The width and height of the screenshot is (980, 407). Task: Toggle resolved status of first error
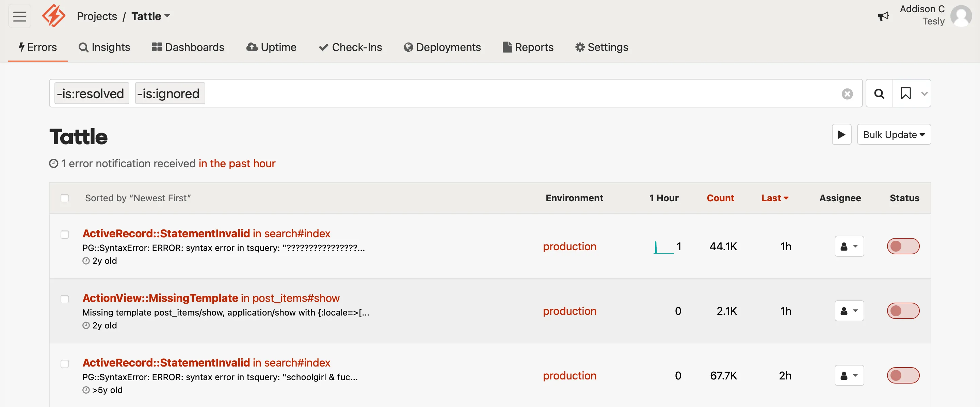(903, 246)
